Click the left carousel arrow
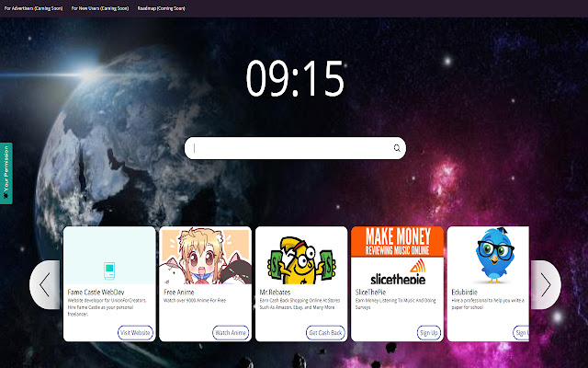 (x=45, y=284)
